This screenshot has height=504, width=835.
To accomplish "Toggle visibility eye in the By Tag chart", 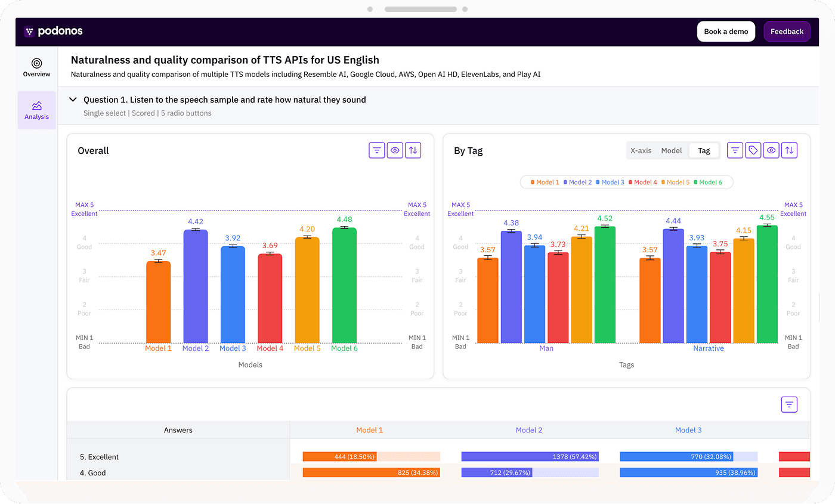I will click(772, 150).
